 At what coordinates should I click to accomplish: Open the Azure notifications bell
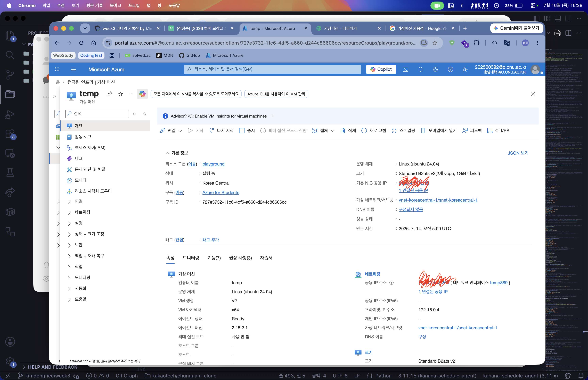tap(420, 70)
